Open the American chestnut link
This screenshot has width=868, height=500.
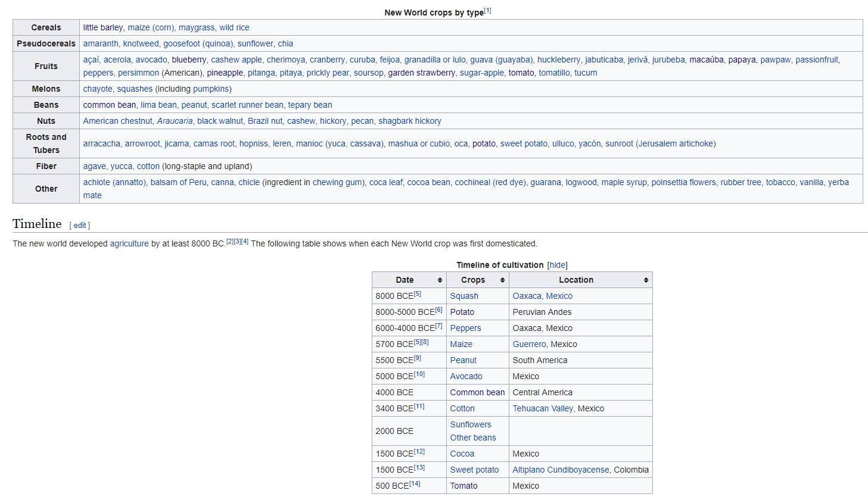click(x=118, y=121)
